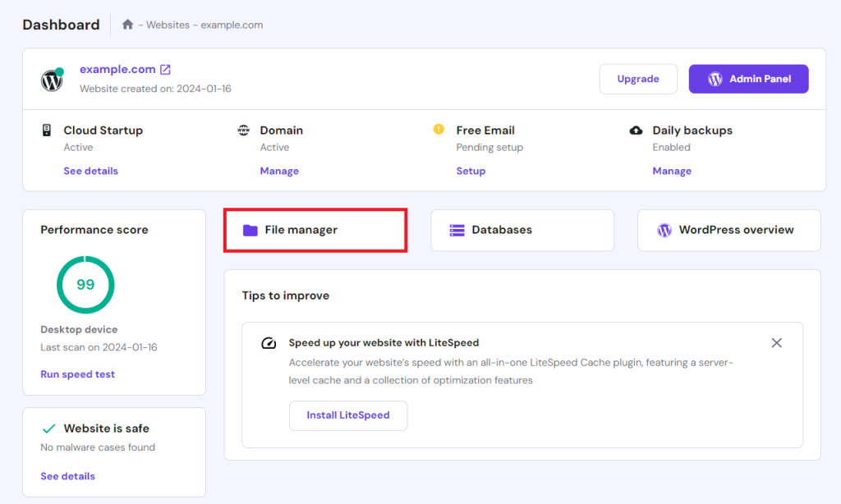Viewport: 841px width, 504px height.
Task: Open example.com via the external link icon
Action: pyautogui.click(x=165, y=69)
